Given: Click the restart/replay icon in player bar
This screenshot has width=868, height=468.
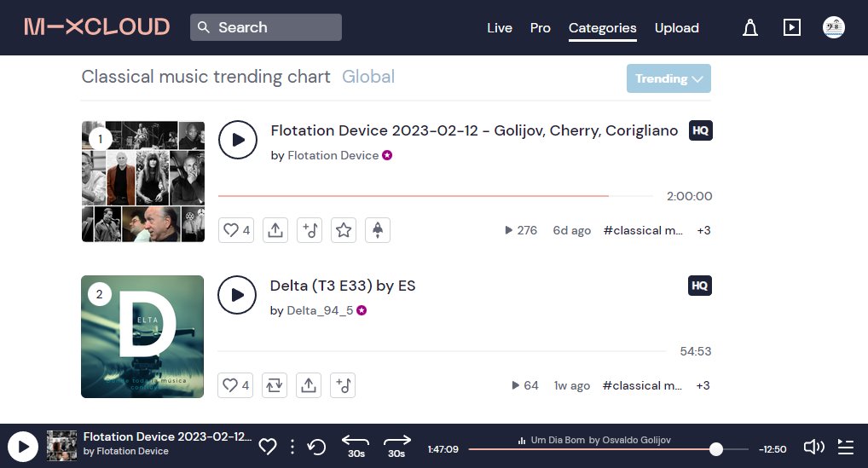Looking at the screenshot, I should click(316, 447).
